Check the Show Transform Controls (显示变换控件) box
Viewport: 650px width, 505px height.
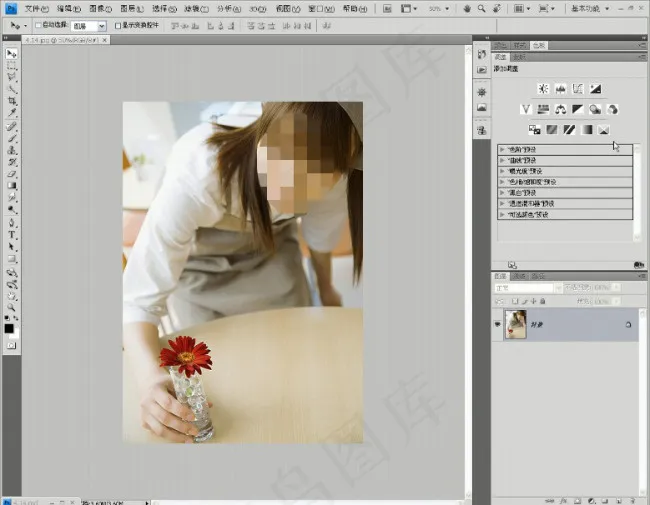[x=118, y=25]
